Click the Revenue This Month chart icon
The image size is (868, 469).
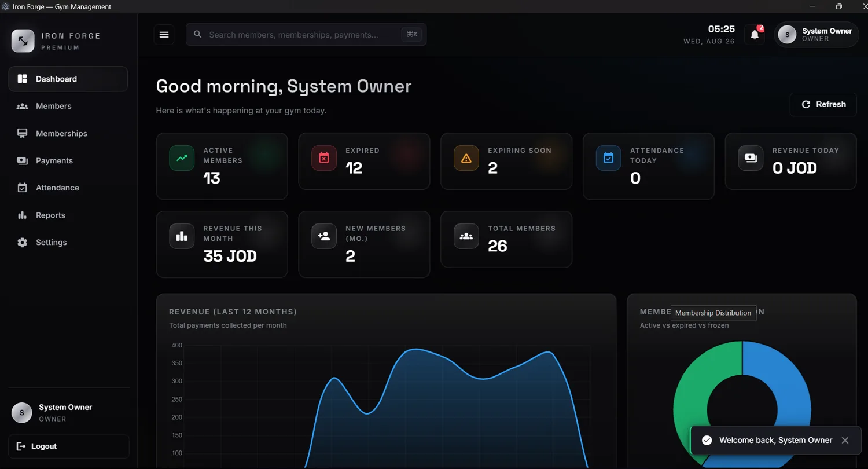[182, 236]
